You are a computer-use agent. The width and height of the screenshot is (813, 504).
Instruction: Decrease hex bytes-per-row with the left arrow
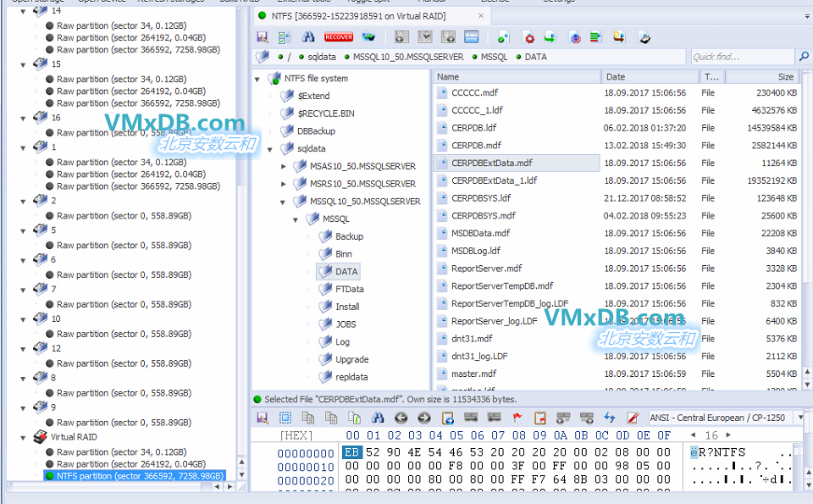pos(694,435)
